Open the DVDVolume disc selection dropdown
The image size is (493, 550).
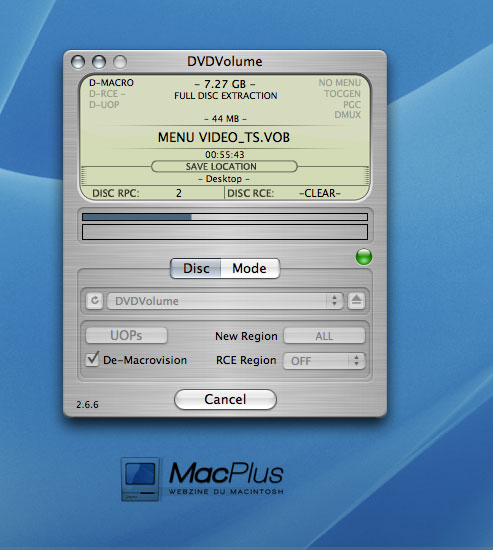click(x=225, y=301)
